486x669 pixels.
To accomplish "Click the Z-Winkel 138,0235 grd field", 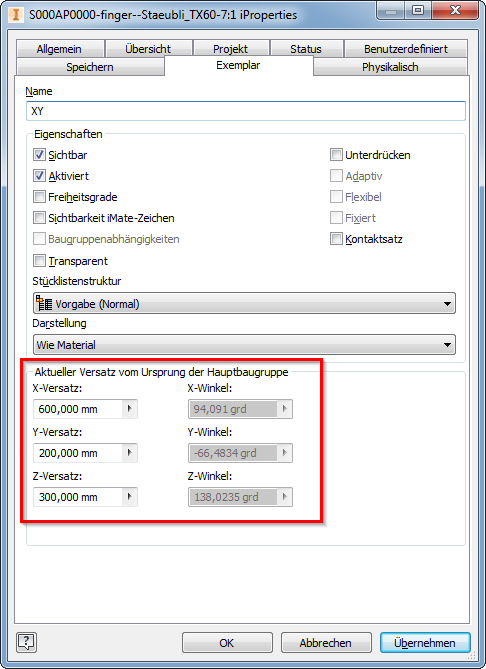I will [233, 497].
